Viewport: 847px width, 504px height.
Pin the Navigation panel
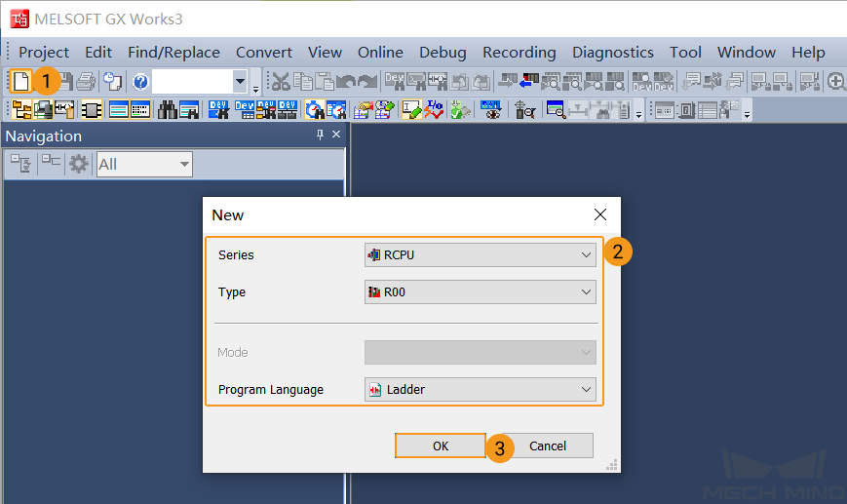320,135
